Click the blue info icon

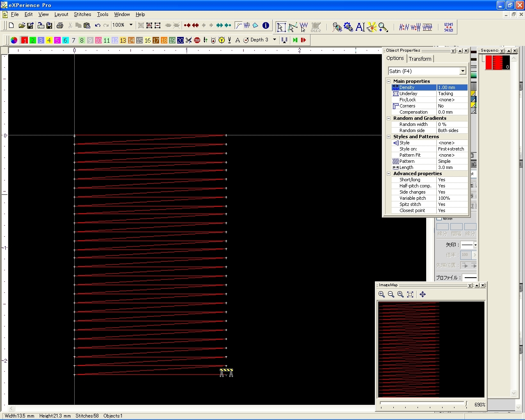click(266, 25)
